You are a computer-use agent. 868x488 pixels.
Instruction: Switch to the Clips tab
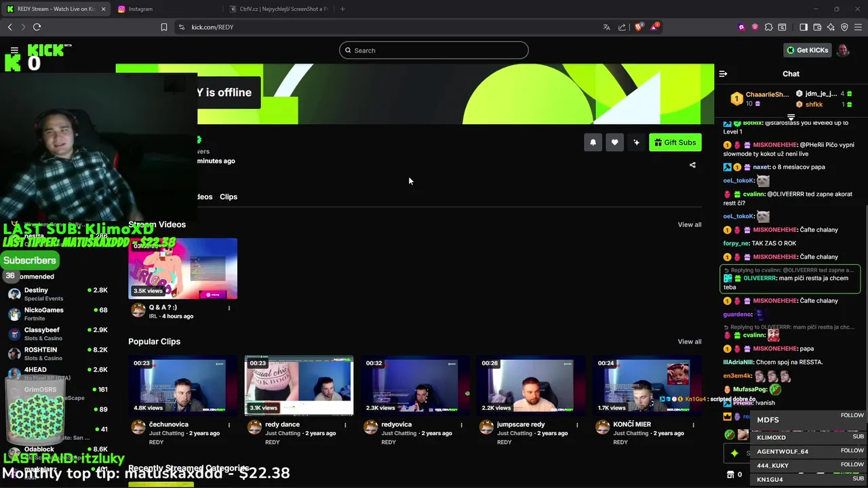tap(229, 197)
